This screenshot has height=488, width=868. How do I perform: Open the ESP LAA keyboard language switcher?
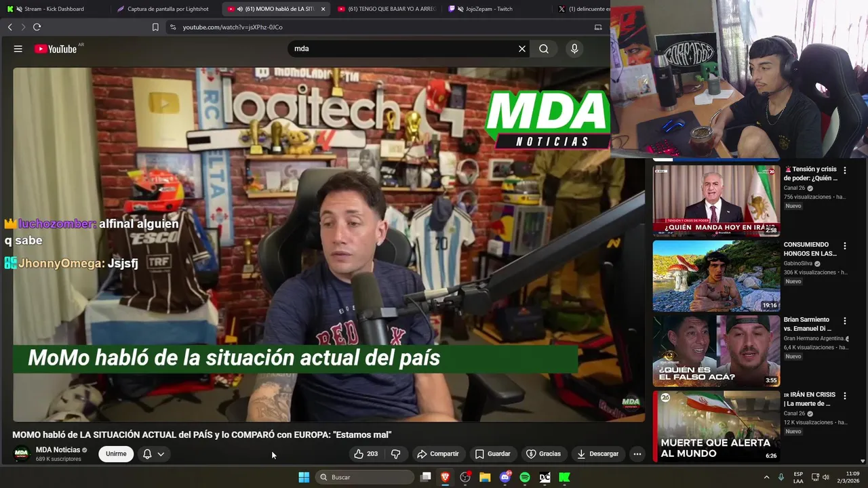click(798, 477)
